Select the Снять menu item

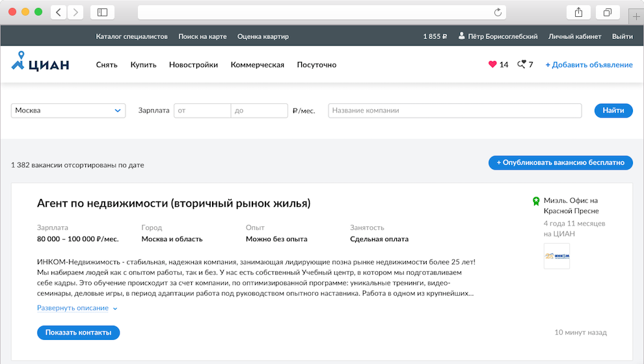coord(107,65)
